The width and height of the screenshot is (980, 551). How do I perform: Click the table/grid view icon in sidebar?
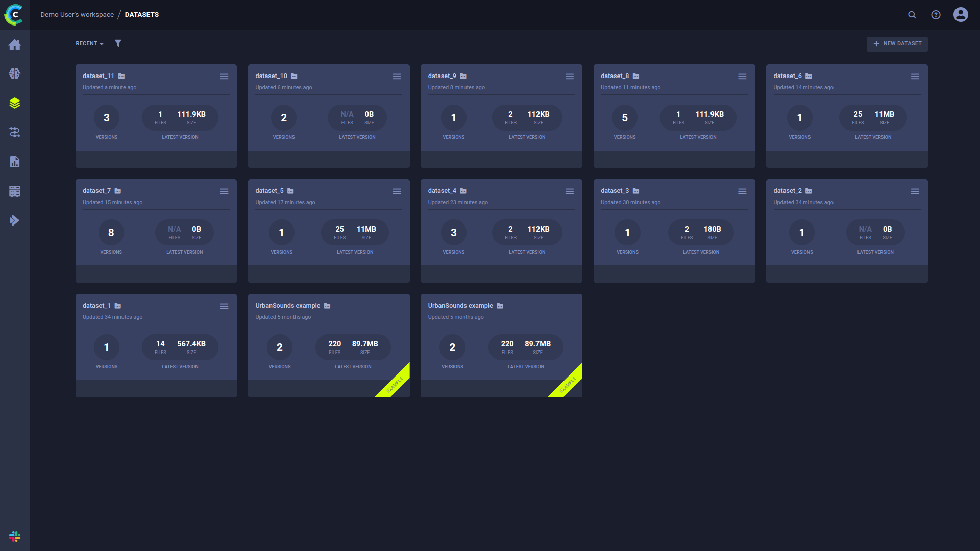click(x=15, y=191)
